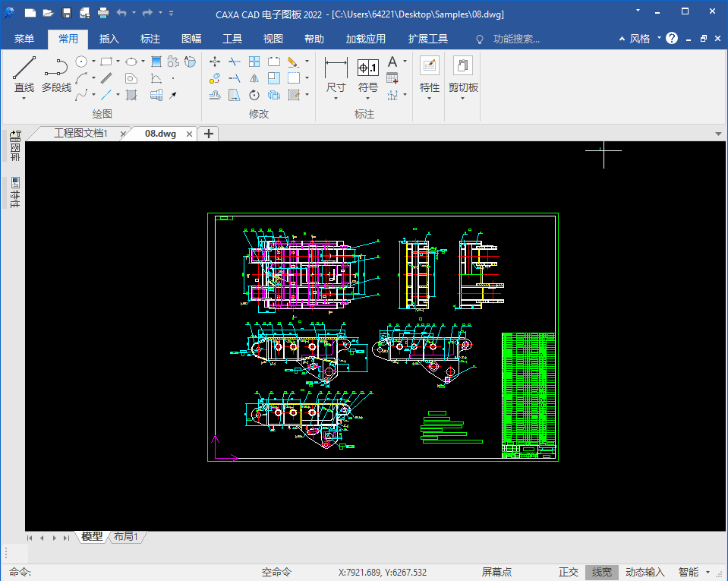Toggle 动态输入 dynamic input
The width and height of the screenshot is (728, 581).
coord(645,572)
